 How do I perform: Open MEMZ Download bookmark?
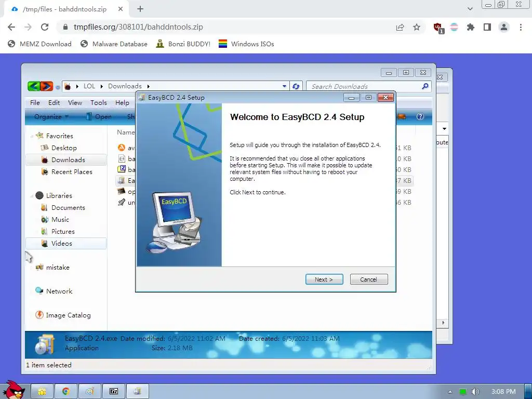pos(39,44)
